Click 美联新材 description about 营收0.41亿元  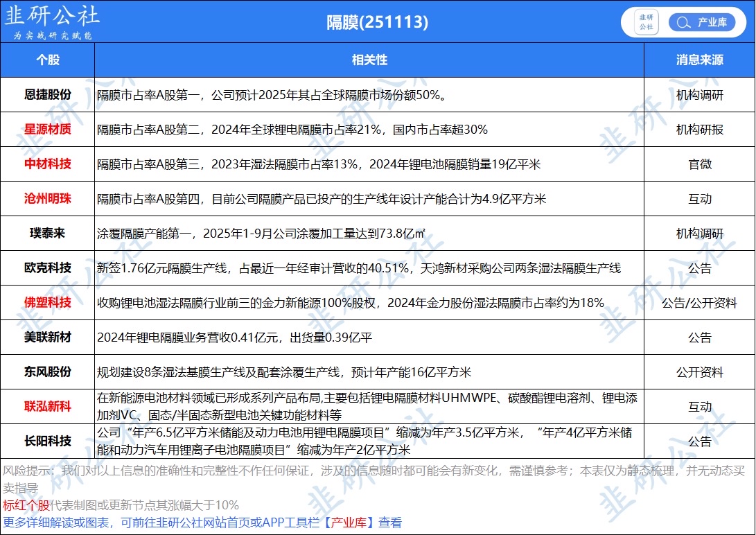coord(234,338)
